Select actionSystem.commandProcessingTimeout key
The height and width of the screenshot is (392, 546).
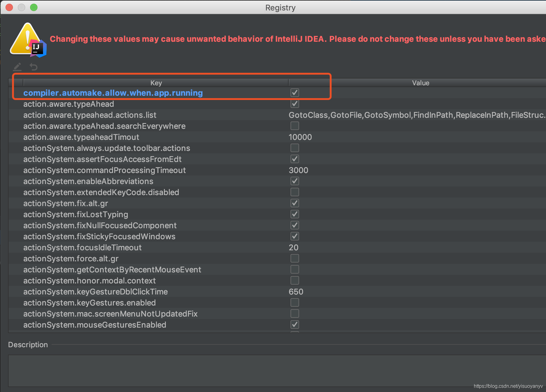pyautogui.click(x=104, y=170)
